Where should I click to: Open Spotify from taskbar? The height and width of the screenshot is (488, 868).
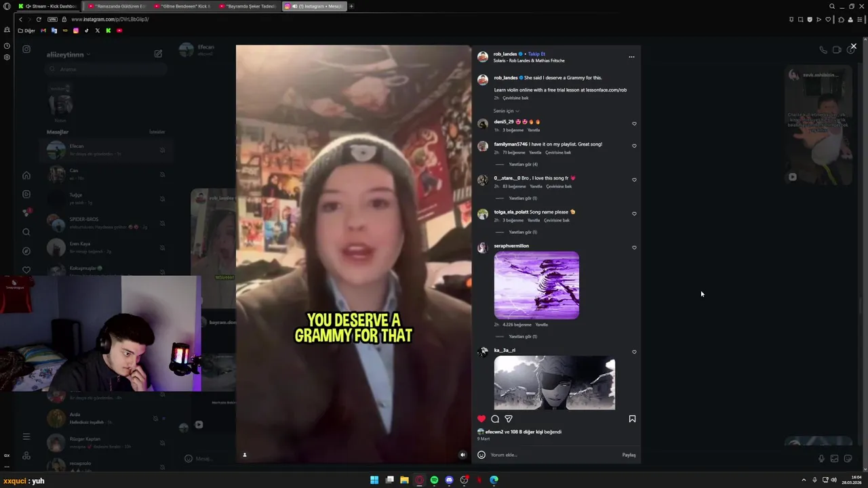point(434,480)
